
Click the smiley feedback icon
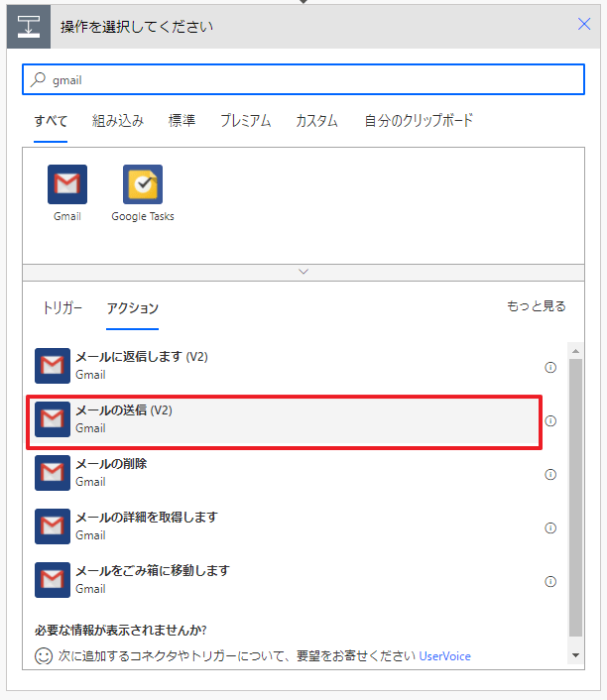pos(44,656)
